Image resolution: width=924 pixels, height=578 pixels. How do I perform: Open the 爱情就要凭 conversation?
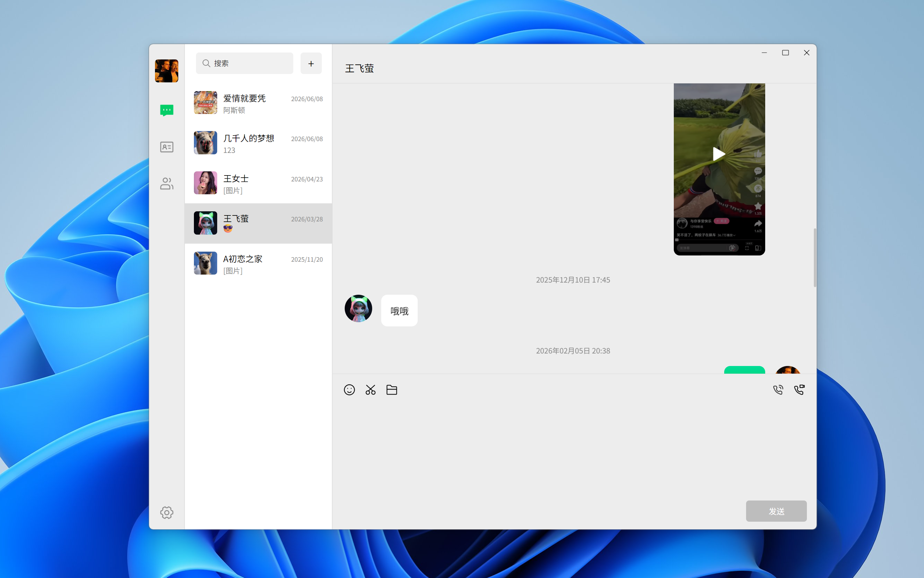[258, 103]
